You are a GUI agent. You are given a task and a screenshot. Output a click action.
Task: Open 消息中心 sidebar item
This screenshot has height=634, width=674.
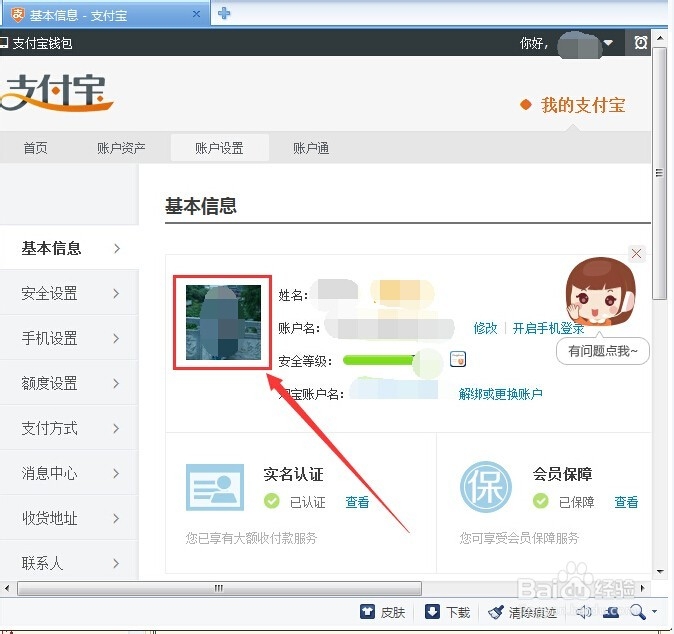point(69,473)
